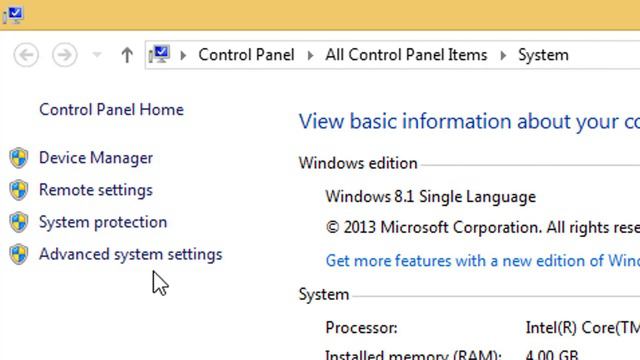This screenshot has width=640, height=360.
Task: Click the 'Intel(R) Core' processor value
Action: (583, 328)
